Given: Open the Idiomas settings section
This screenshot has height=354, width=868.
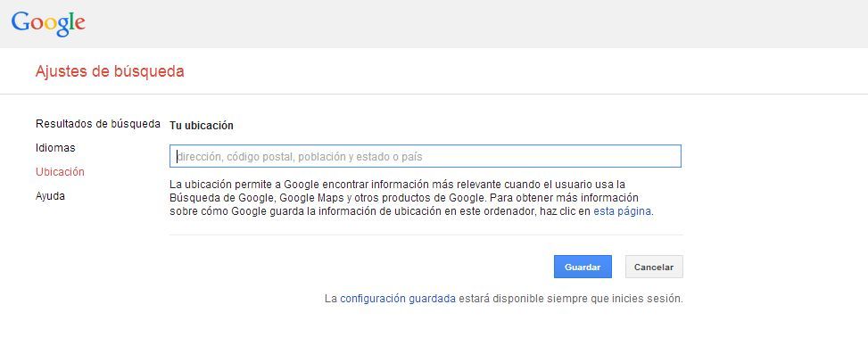Looking at the screenshot, I should point(55,148).
